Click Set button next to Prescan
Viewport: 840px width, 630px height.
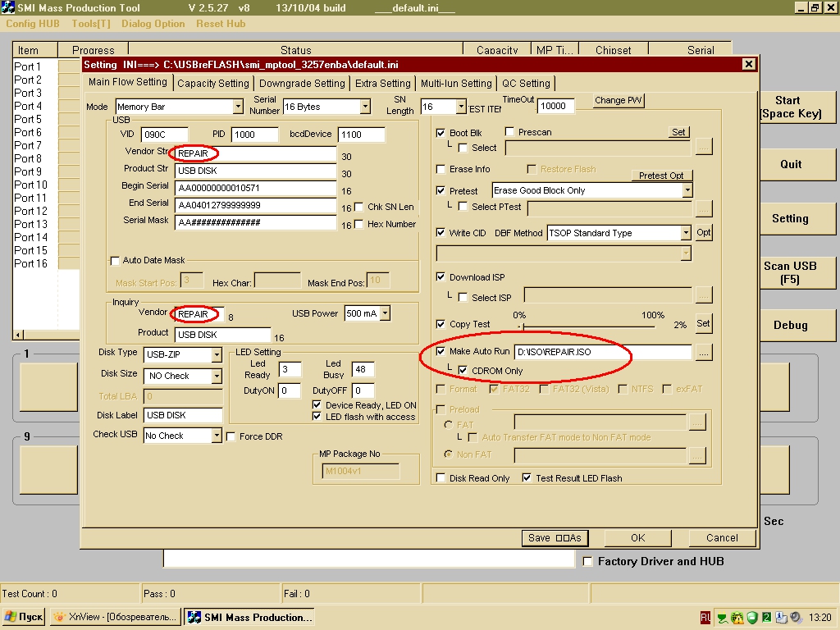pos(678,132)
